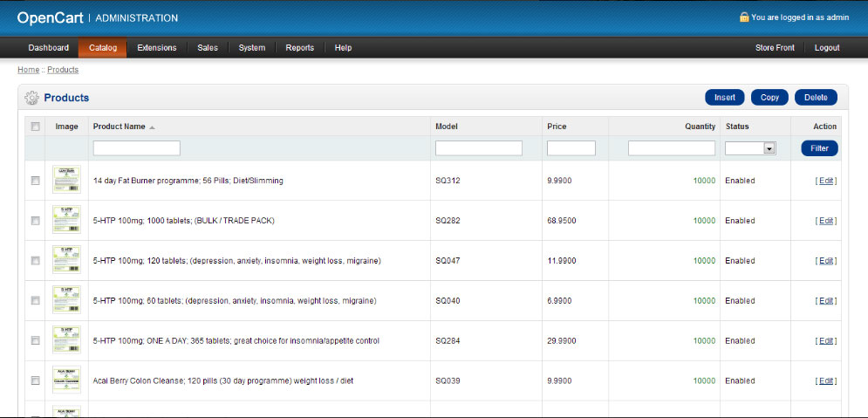This screenshot has width=868, height=418.
Task: Open the Catalog menu
Action: tap(102, 48)
